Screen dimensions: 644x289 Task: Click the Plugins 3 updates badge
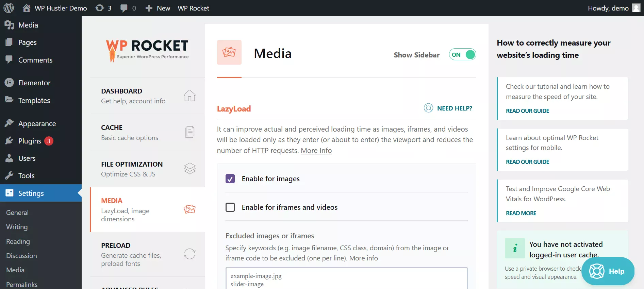pos(49,141)
